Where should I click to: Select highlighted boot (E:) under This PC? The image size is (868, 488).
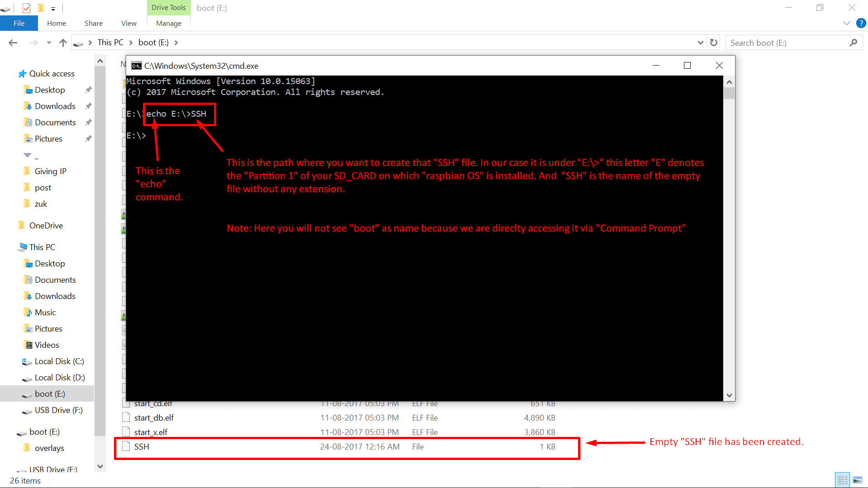pos(47,394)
